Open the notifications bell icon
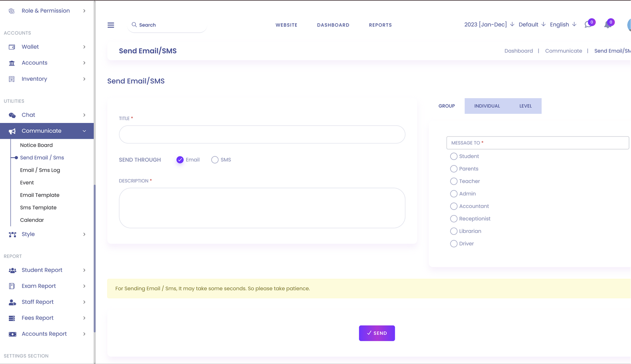This screenshot has width=631, height=364. (x=608, y=24)
